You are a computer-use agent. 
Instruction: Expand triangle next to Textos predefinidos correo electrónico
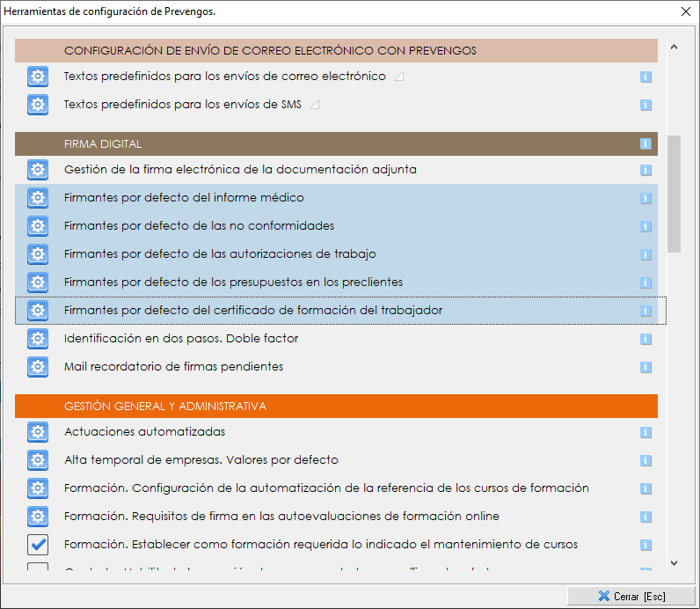(x=398, y=77)
